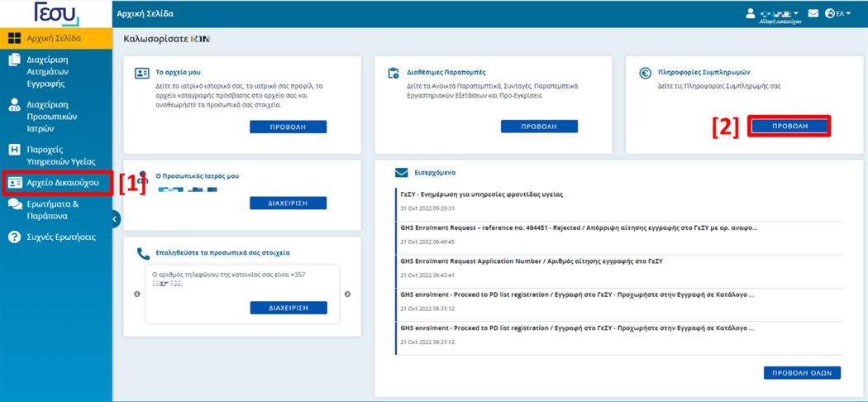Click the chat bubbles icon in sidebar
The width and height of the screenshot is (868, 402).
click(15, 204)
